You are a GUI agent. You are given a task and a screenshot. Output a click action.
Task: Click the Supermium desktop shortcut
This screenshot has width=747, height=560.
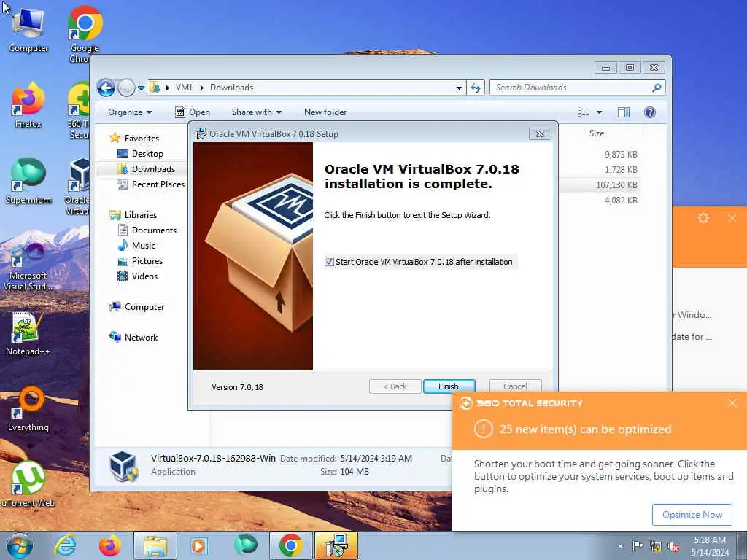pos(28,181)
